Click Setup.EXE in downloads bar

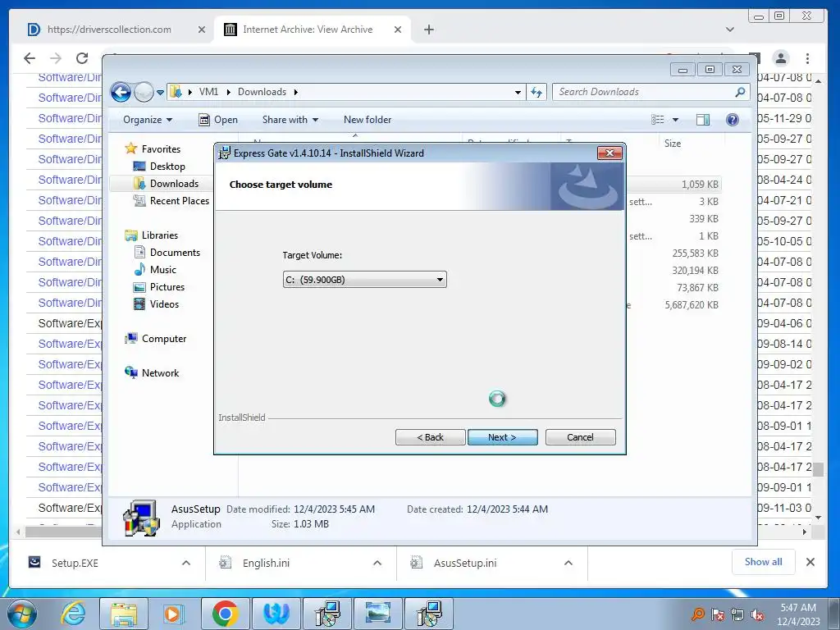(x=75, y=563)
